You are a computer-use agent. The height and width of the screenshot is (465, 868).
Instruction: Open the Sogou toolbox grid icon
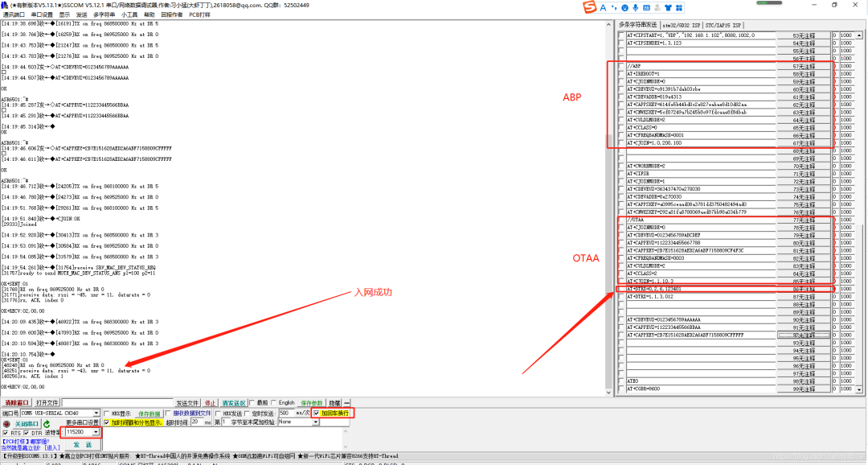[x=679, y=8]
